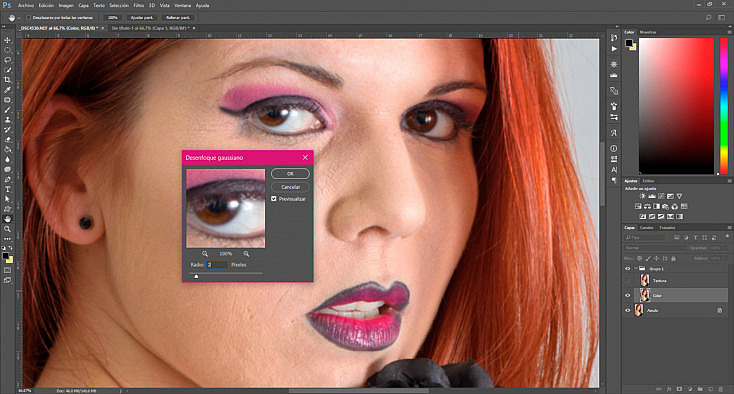
Task: Hide the Grupo 1 group visibility
Action: click(x=628, y=269)
